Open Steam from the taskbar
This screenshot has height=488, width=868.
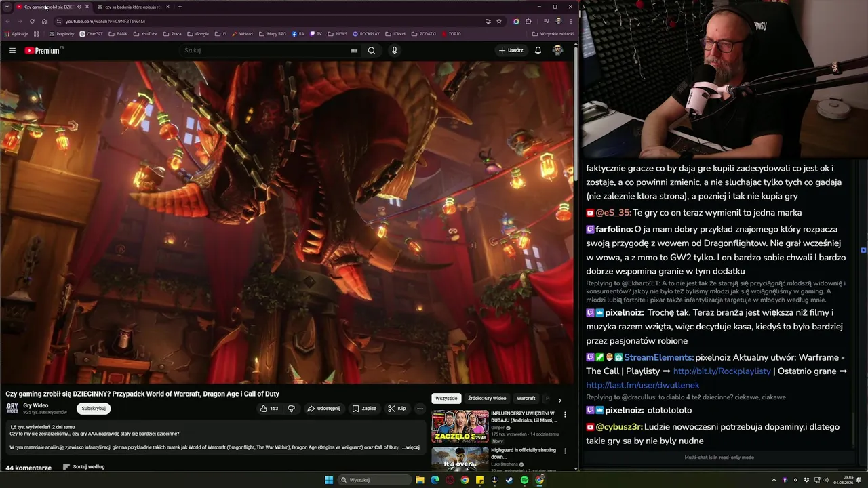click(x=509, y=480)
